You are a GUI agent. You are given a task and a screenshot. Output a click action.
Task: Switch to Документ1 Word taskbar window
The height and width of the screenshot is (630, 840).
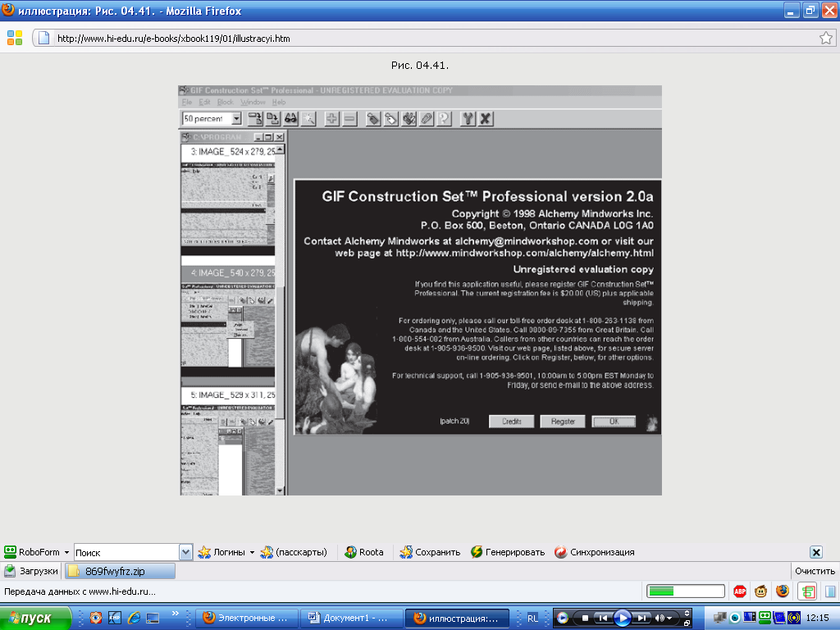coord(351,618)
